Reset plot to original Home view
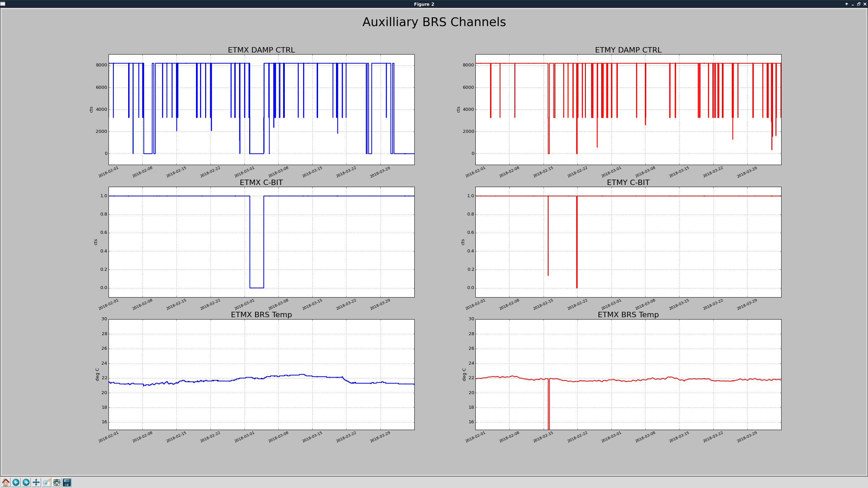 click(x=6, y=482)
